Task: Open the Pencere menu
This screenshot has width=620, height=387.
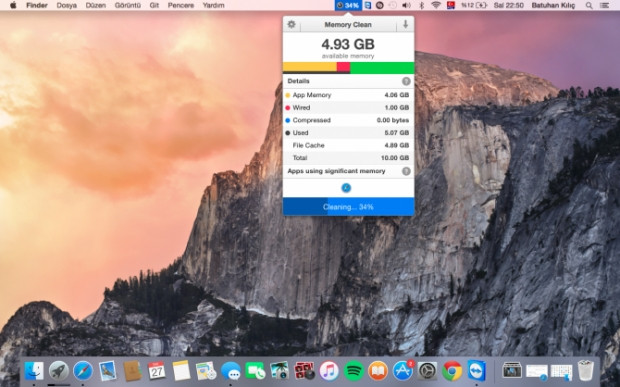Action: [181, 6]
